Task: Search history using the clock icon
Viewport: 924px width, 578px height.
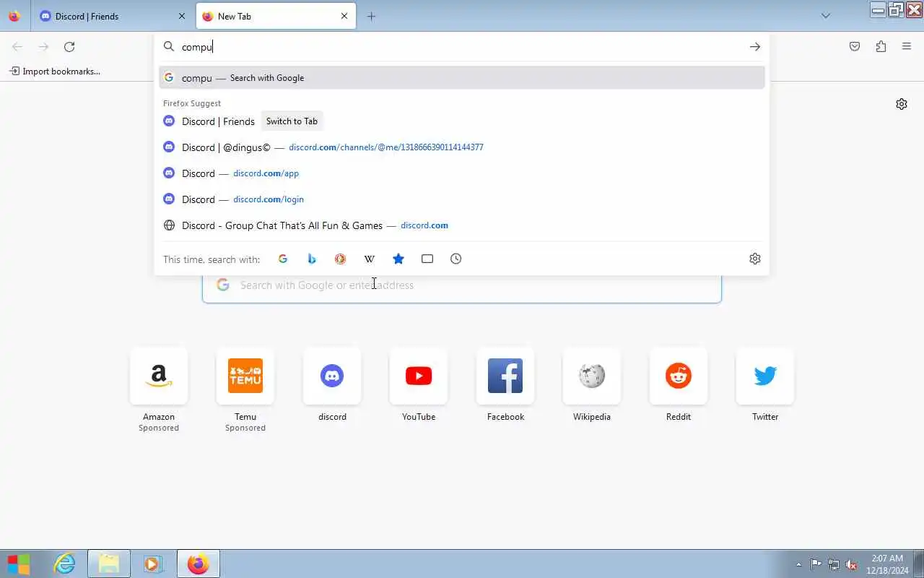Action: point(456,259)
